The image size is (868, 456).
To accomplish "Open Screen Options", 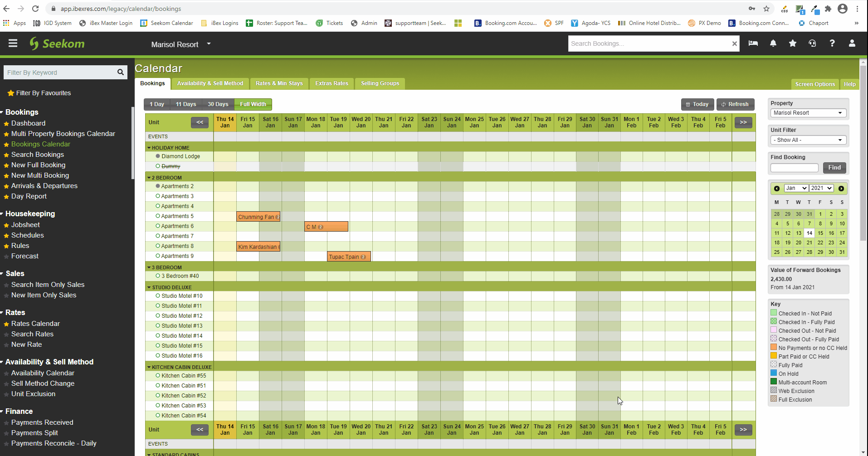I will point(815,84).
